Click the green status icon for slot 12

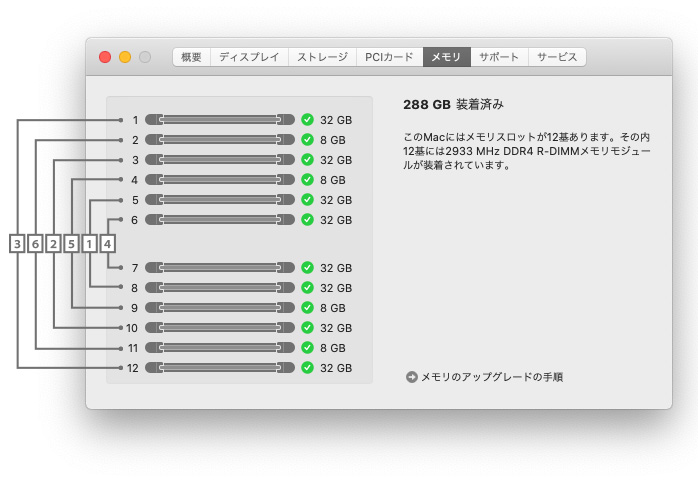308,368
